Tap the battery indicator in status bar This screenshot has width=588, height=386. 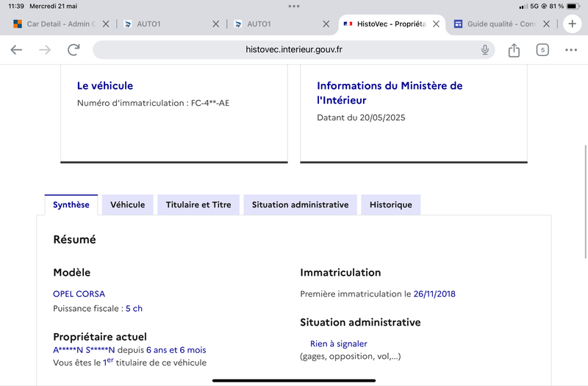point(573,7)
